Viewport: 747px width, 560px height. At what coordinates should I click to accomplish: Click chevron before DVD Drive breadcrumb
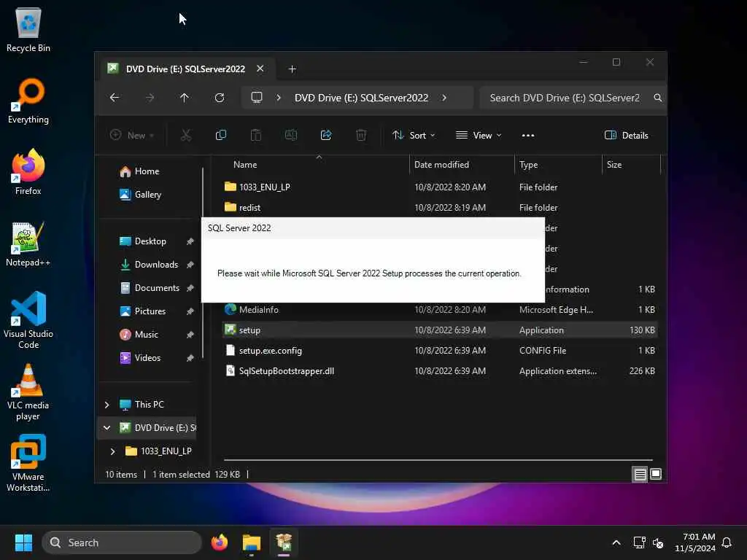[279, 98]
